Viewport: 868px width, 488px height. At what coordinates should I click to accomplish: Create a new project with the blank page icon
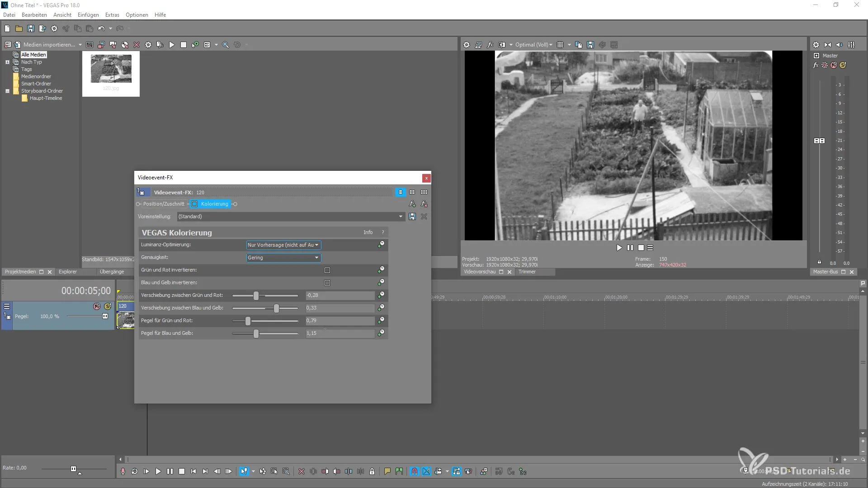tap(7, 28)
